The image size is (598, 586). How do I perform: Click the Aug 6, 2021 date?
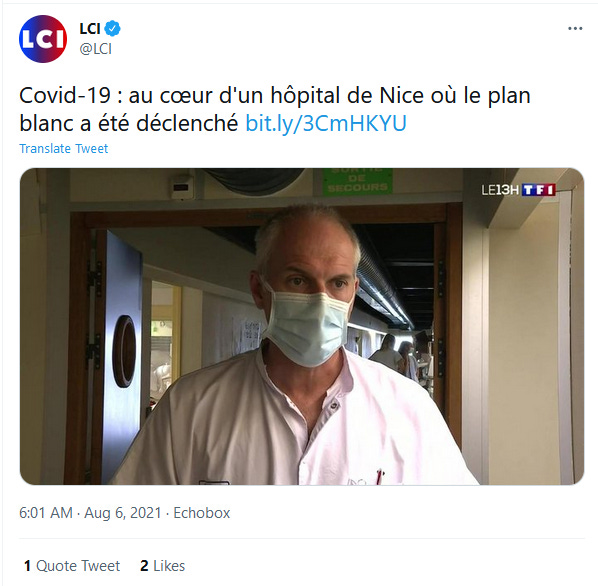tap(122, 513)
